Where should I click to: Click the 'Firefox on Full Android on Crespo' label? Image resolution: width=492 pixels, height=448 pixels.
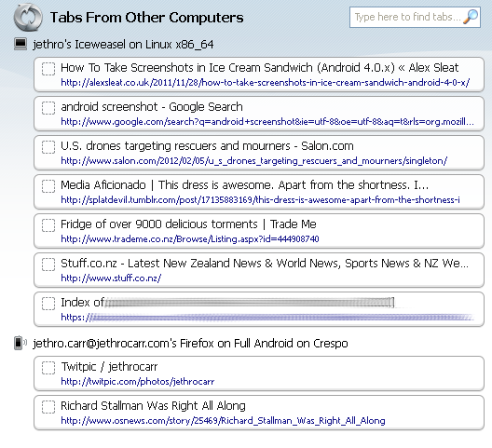point(190,343)
